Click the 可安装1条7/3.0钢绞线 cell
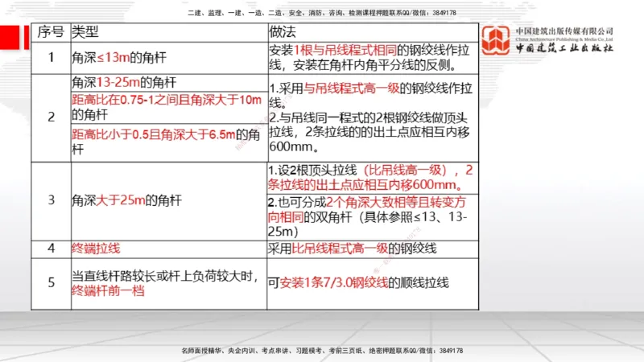 point(373,283)
